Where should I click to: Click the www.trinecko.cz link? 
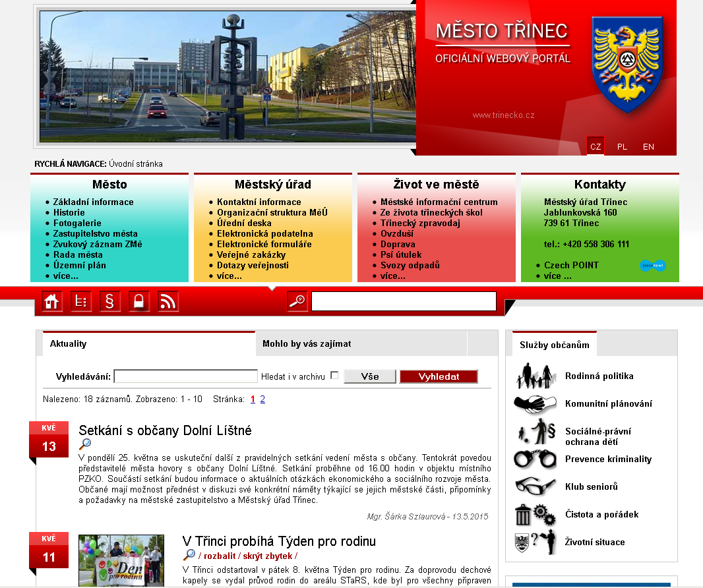click(503, 115)
